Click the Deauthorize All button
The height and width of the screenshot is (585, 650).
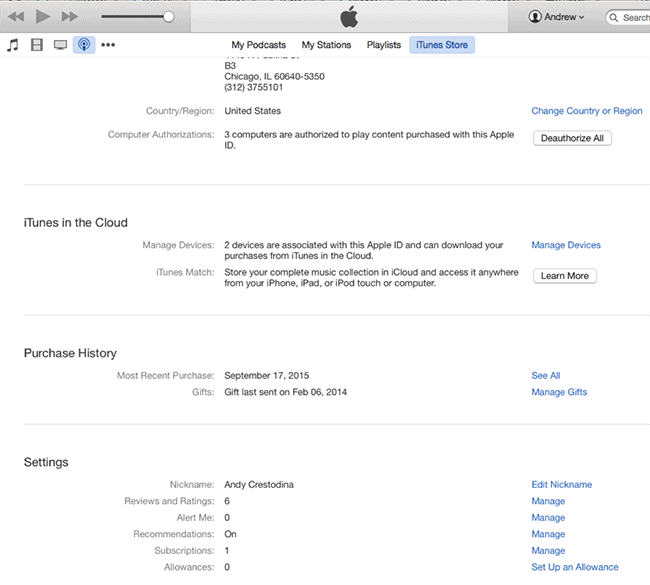tap(572, 138)
